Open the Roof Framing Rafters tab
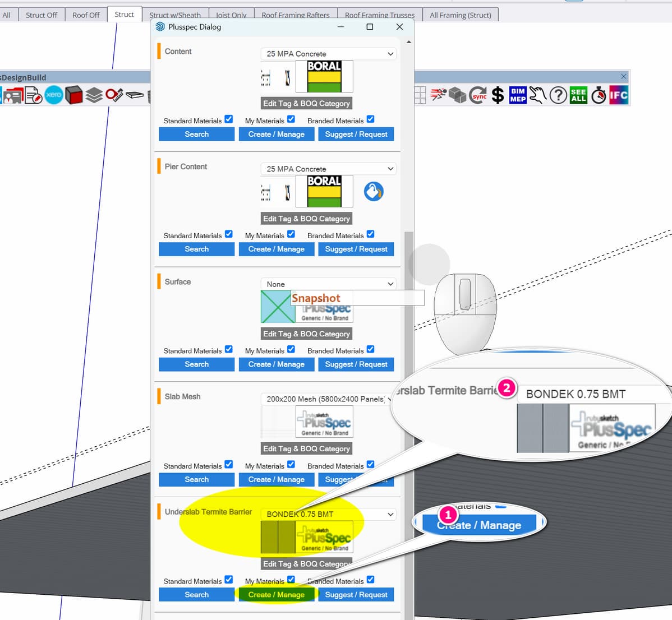672x620 pixels. coord(296,15)
